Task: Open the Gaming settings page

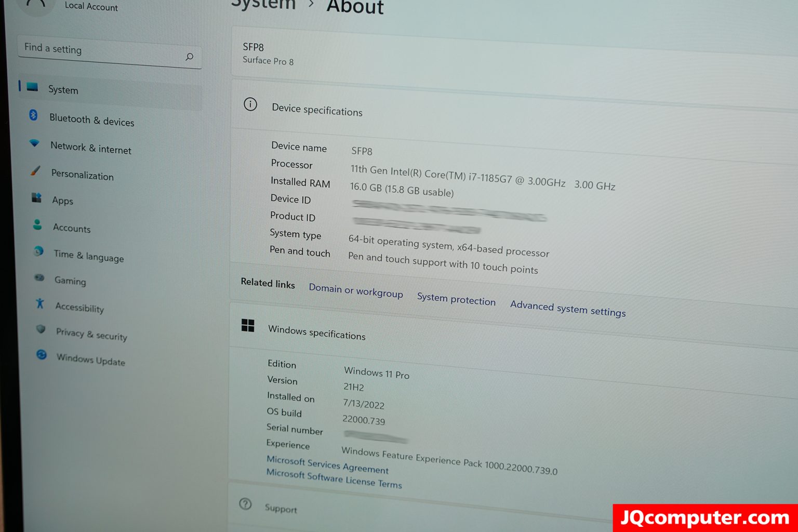Action: click(70, 281)
